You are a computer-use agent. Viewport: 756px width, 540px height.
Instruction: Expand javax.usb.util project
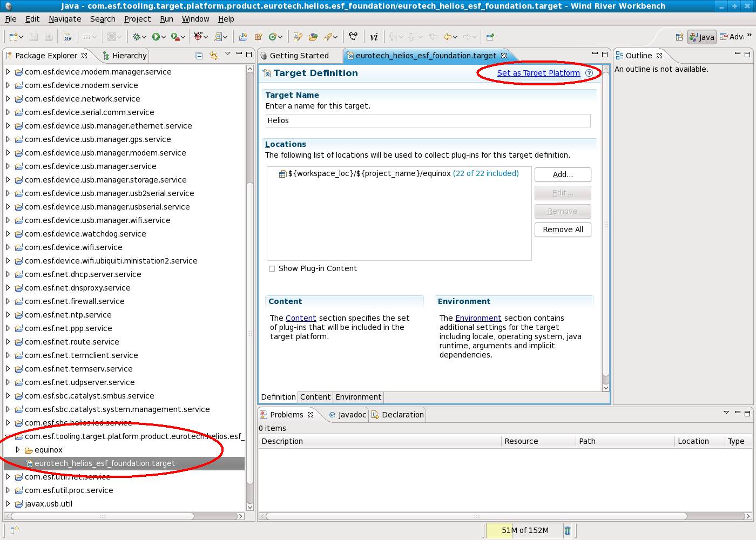[8, 503]
